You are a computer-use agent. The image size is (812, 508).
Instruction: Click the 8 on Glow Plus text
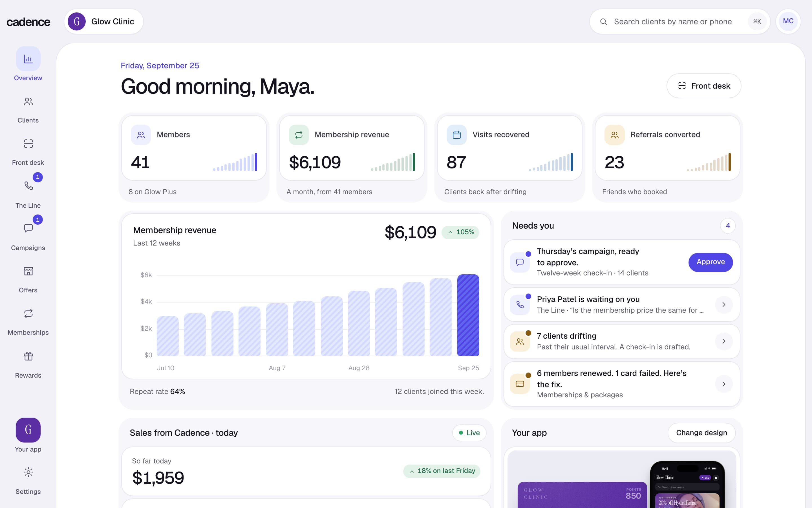152,192
